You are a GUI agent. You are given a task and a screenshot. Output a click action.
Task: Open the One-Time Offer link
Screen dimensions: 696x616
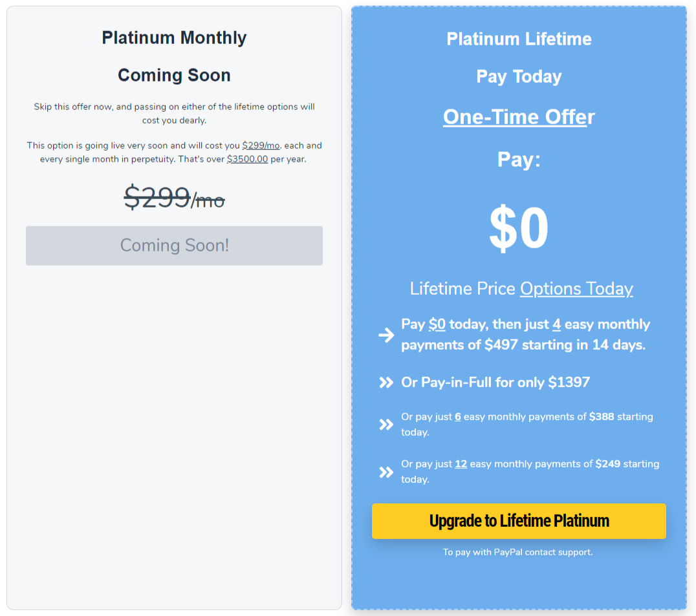click(x=519, y=117)
